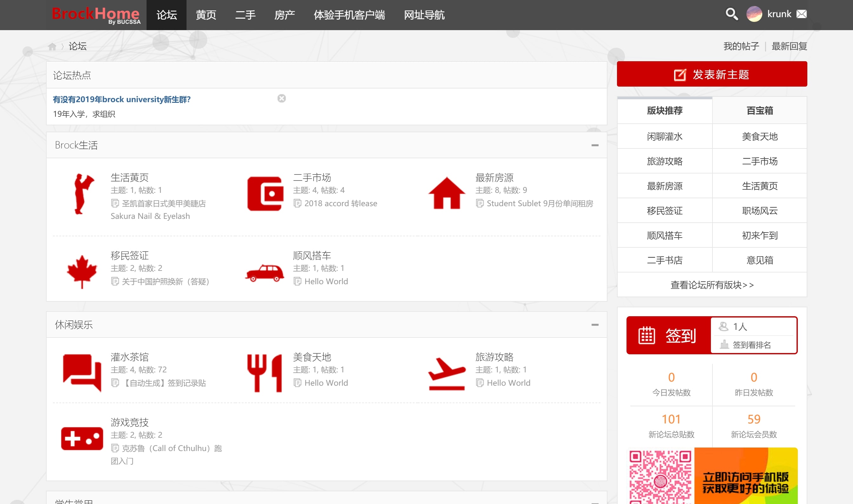Open the red car 顺风搭车 icon
The height and width of the screenshot is (504, 853).
coord(265,273)
